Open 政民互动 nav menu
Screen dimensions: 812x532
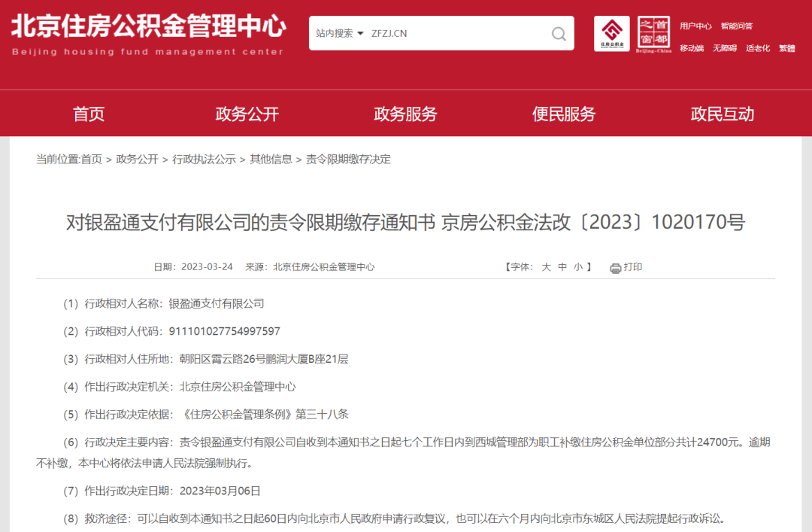(723, 114)
